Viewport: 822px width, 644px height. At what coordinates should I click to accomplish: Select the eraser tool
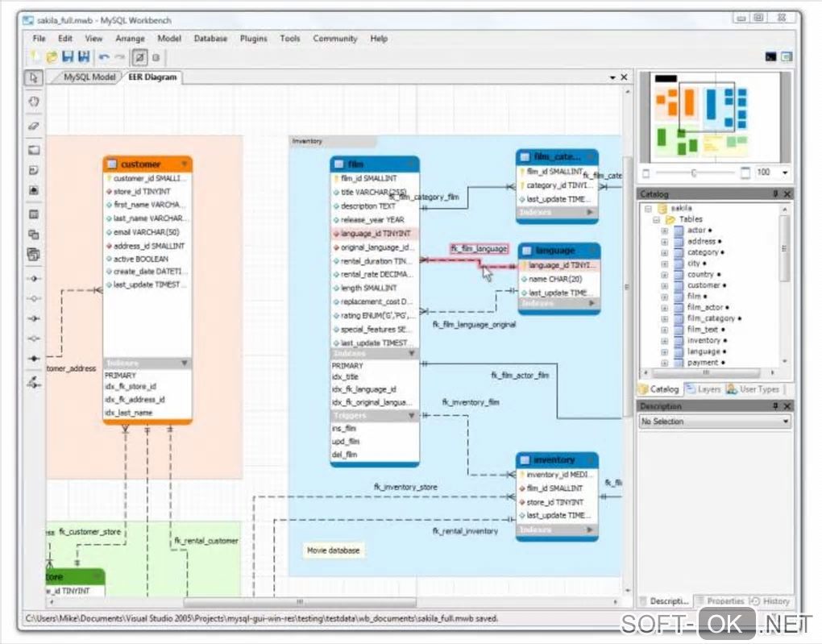(x=34, y=126)
